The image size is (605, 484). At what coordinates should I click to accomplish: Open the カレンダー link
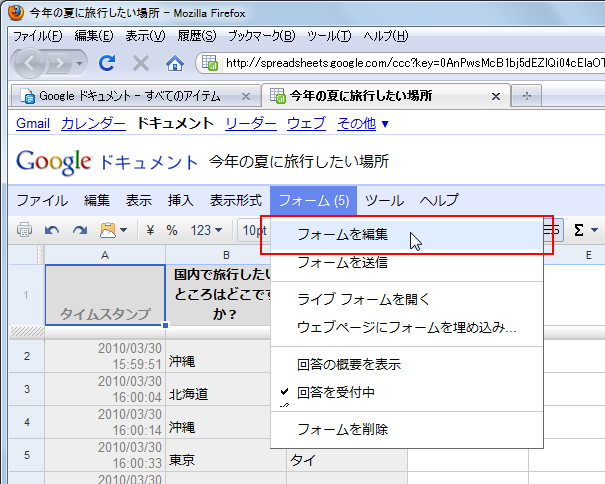click(93, 124)
